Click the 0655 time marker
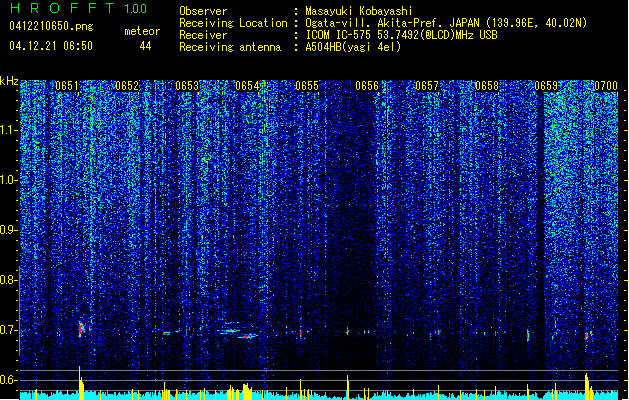The height and width of the screenshot is (400, 629). pyautogui.click(x=307, y=86)
